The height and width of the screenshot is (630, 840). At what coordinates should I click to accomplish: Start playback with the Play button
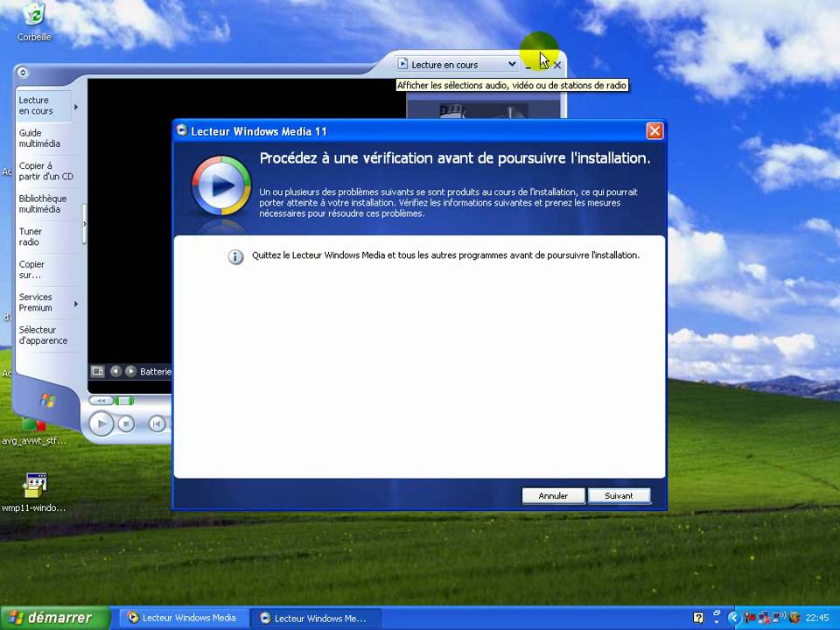[101, 424]
